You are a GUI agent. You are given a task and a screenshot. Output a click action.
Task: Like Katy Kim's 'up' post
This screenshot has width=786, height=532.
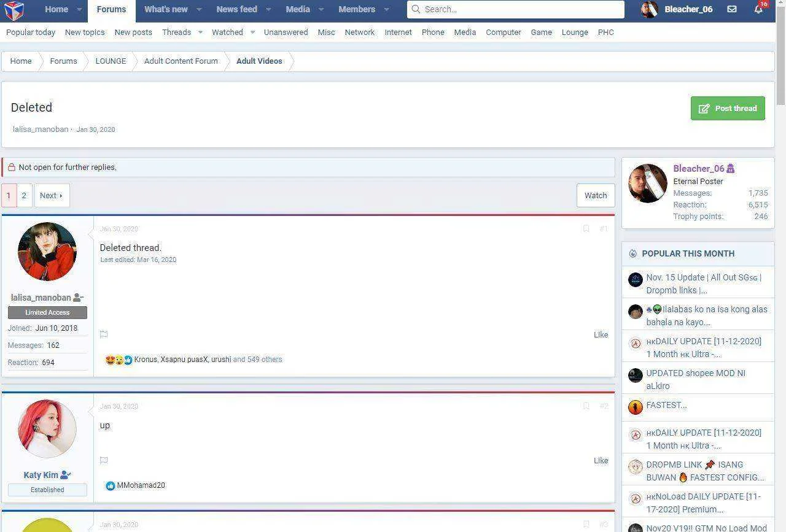(x=601, y=460)
